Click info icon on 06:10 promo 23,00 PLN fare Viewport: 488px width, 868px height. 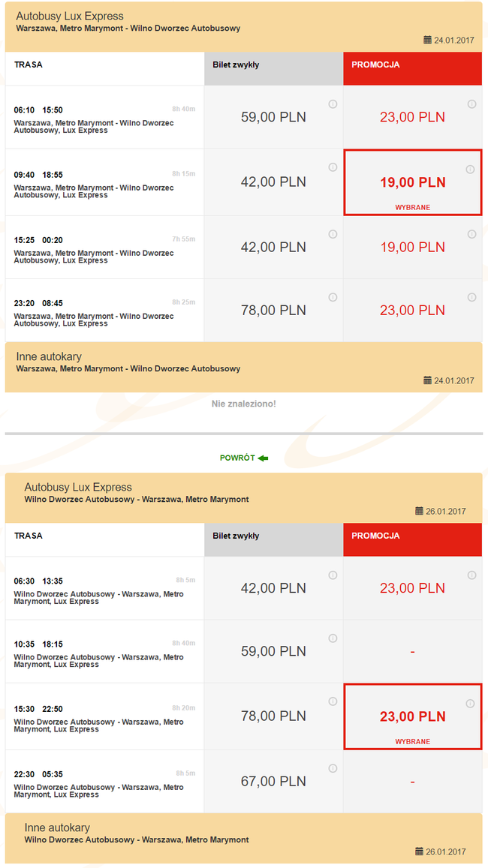[471, 104]
